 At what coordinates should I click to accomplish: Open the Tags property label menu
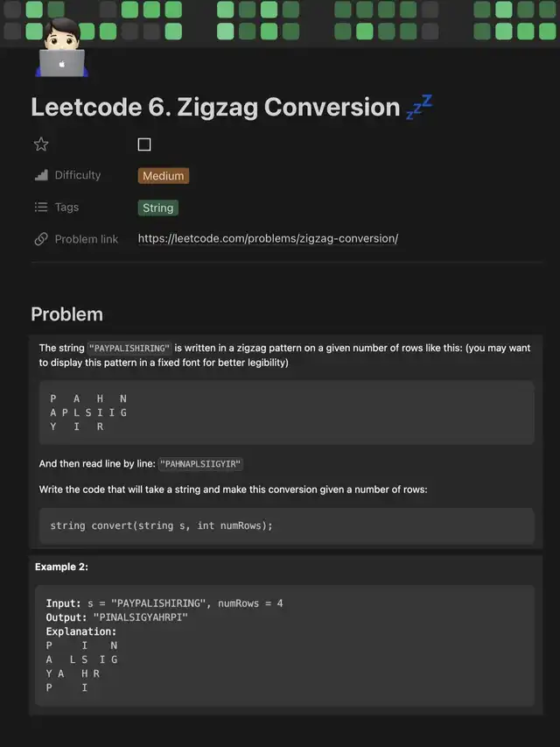click(x=66, y=208)
